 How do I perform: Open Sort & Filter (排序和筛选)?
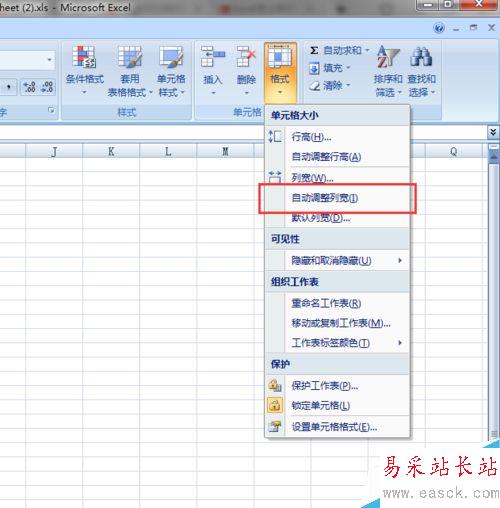[388, 71]
